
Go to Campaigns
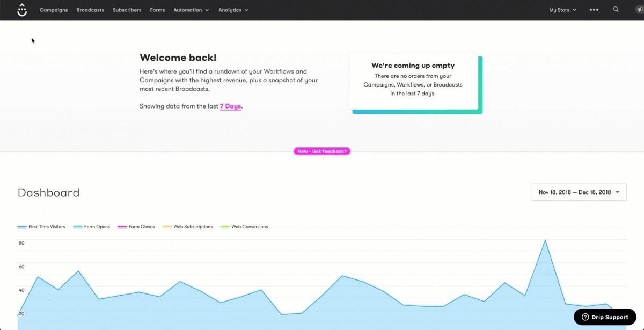[x=54, y=10]
